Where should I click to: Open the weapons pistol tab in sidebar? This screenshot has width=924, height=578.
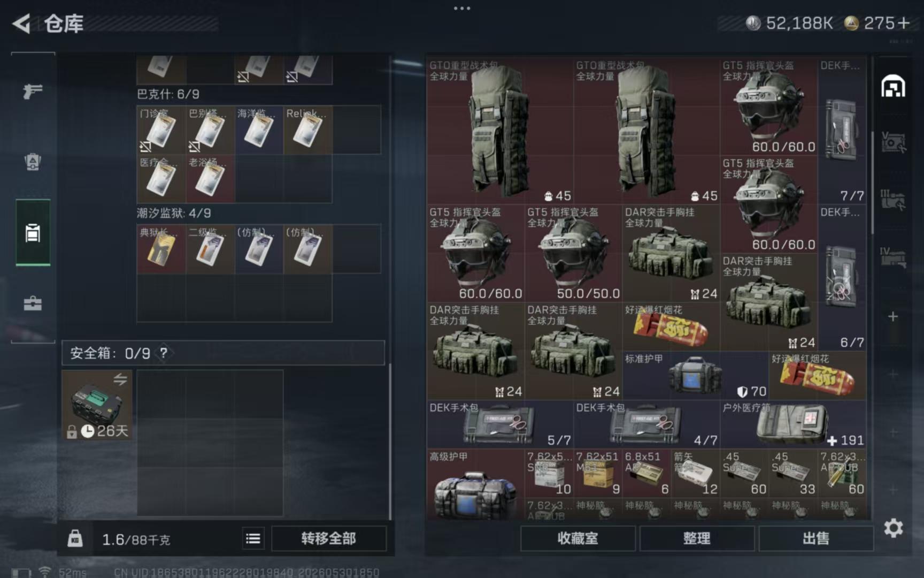pyautogui.click(x=33, y=92)
